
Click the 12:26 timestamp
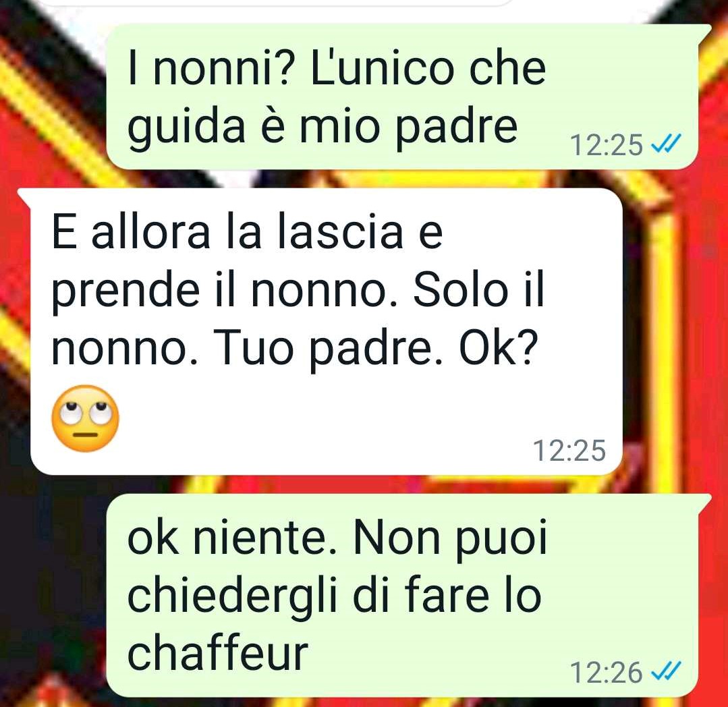tap(606, 672)
